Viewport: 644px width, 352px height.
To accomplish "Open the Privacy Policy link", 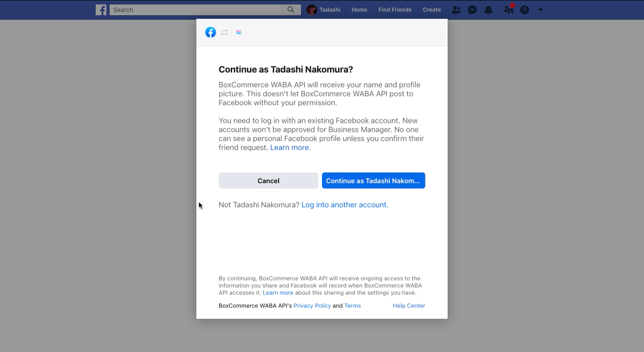I will pos(312,306).
